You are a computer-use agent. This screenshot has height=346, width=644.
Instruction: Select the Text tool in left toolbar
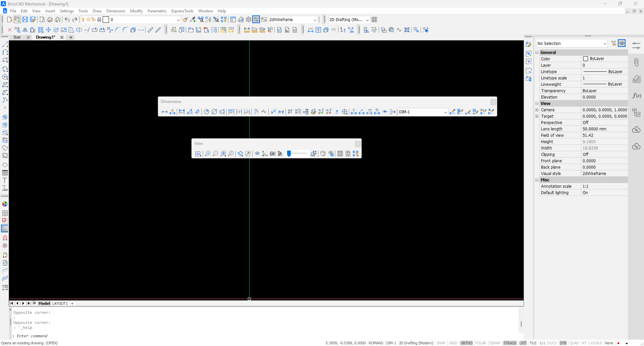point(5,181)
